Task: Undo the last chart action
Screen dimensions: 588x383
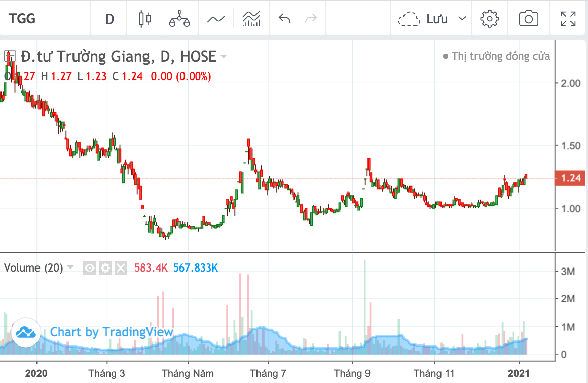Action: tap(285, 19)
